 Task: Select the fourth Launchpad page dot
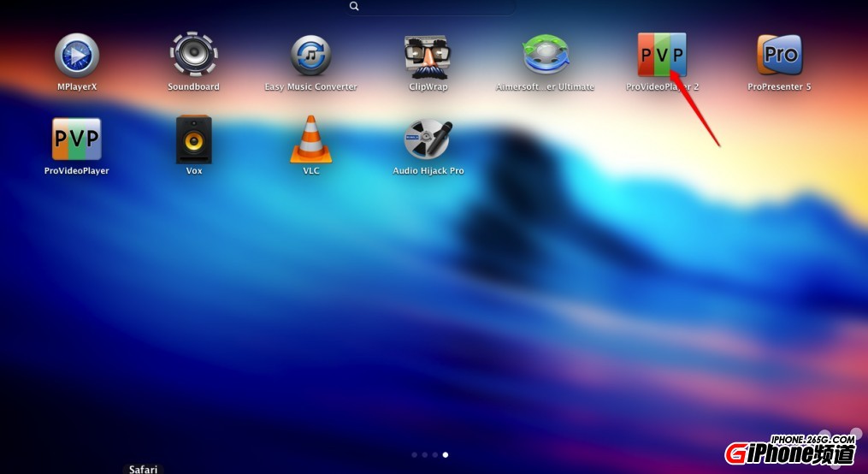446,454
